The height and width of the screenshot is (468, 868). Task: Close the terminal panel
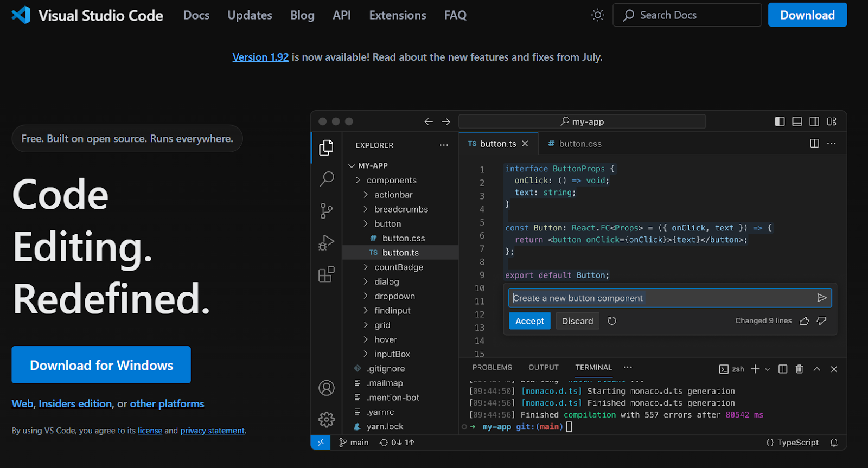pos(834,369)
